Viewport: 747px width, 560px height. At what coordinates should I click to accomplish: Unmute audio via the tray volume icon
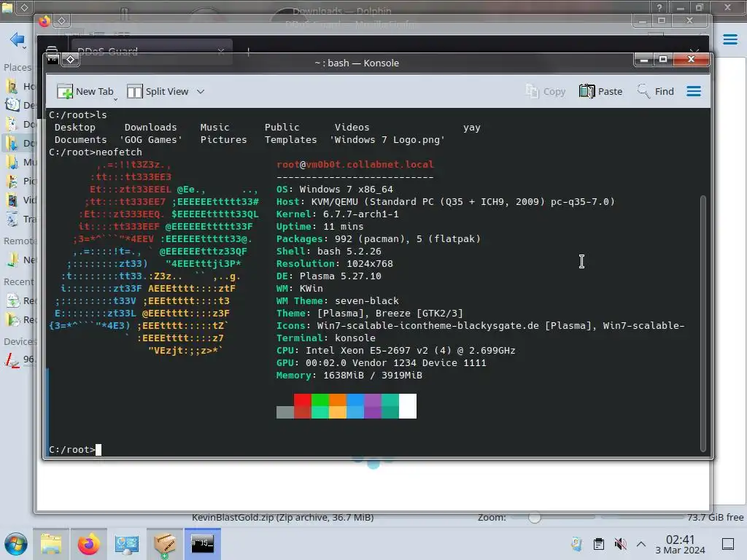coord(620,544)
